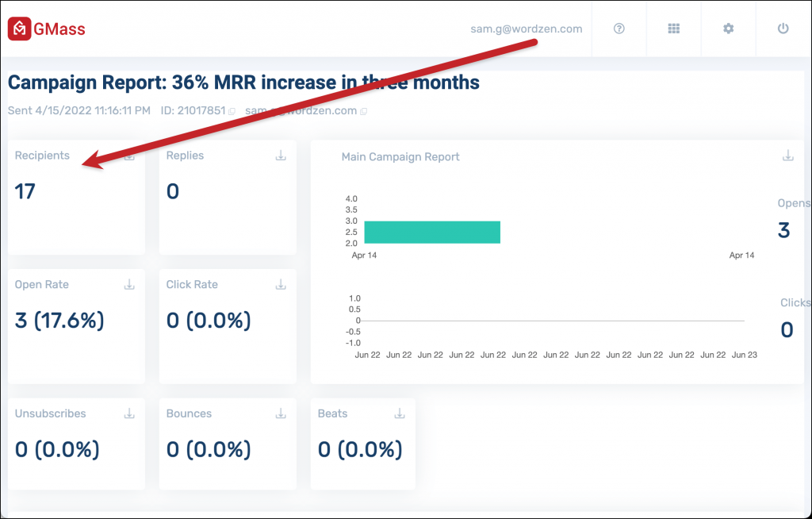Open external link beside sender email address

(364, 110)
